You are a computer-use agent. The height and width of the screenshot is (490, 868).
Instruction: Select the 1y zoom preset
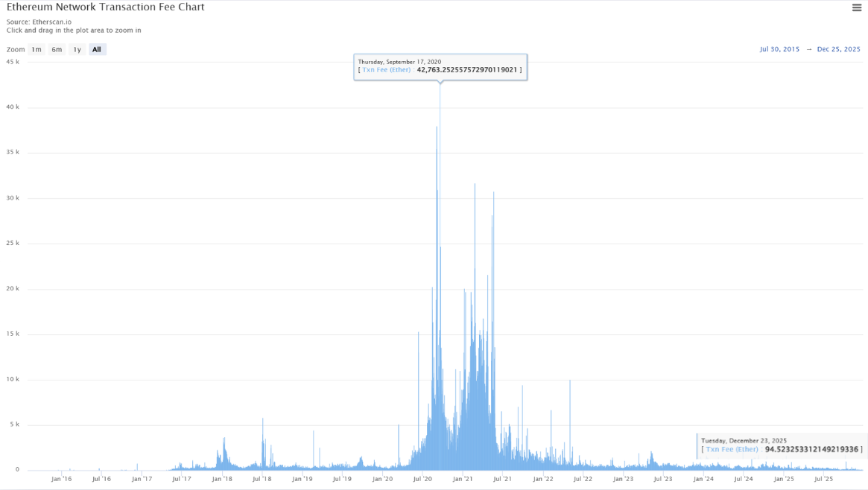[x=77, y=49]
